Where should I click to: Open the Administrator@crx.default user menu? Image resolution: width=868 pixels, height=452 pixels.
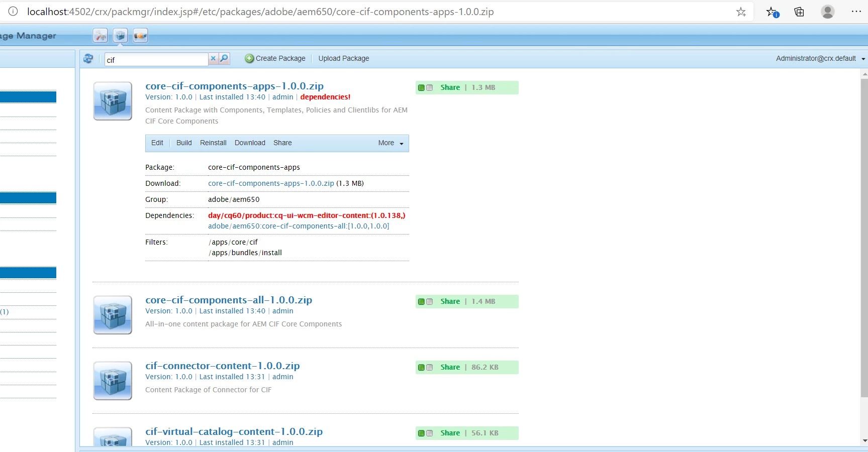(x=820, y=58)
